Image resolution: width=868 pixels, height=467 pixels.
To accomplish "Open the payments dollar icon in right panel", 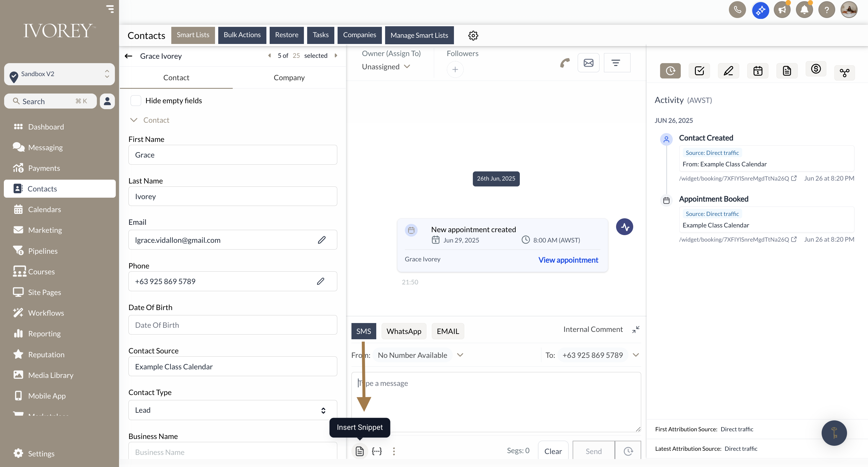I will [x=815, y=69].
